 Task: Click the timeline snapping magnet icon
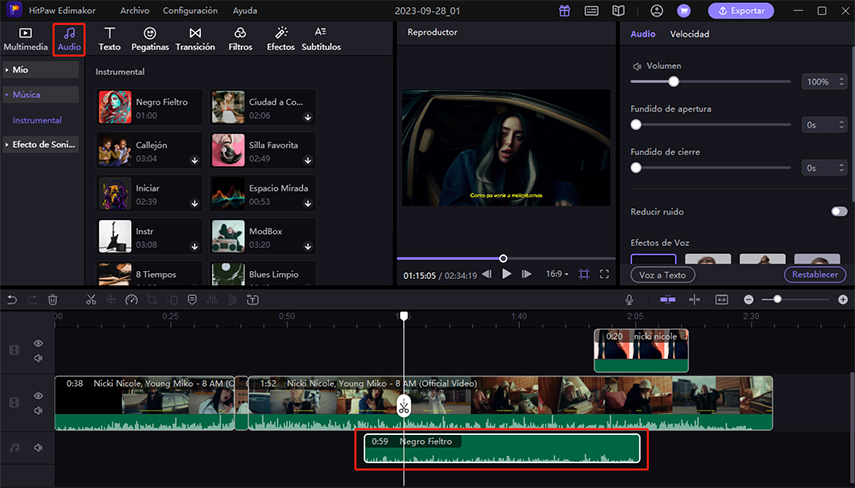click(x=667, y=300)
